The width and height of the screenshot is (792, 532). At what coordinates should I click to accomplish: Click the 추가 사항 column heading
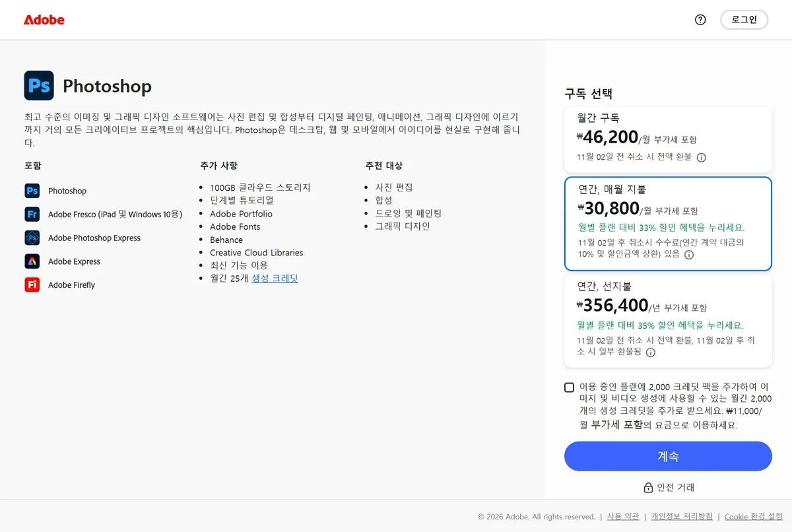click(219, 166)
